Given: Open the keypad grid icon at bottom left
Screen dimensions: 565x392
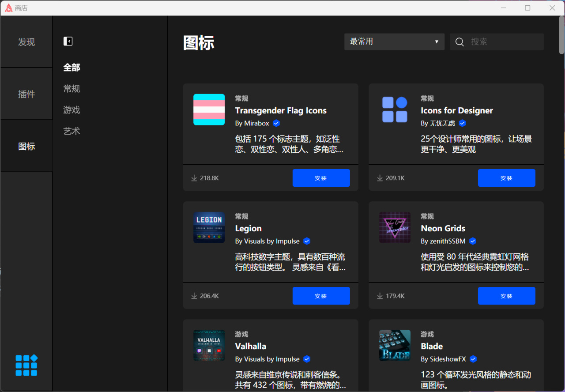Looking at the screenshot, I should click(26, 366).
